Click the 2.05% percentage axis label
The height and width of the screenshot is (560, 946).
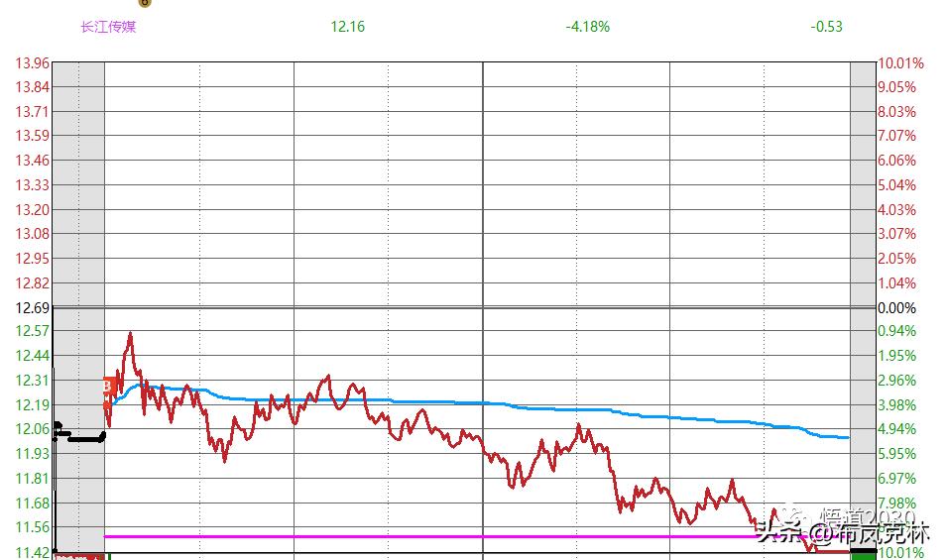896,259
